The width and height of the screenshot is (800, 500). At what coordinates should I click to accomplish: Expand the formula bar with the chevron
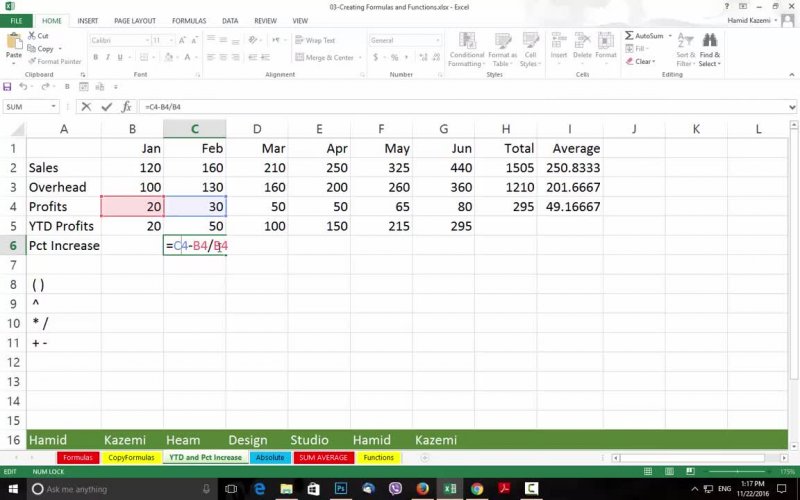(x=790, y=107)
